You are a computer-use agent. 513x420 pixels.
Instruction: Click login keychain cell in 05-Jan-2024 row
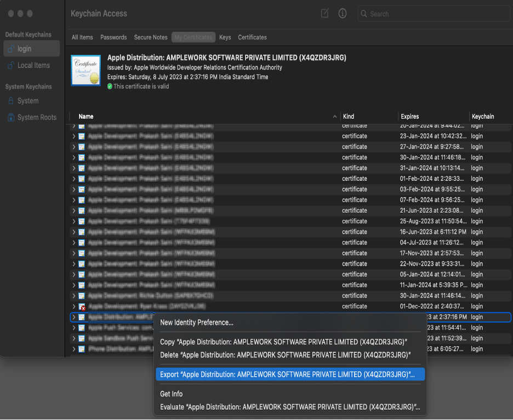click(x=477, y=274)
